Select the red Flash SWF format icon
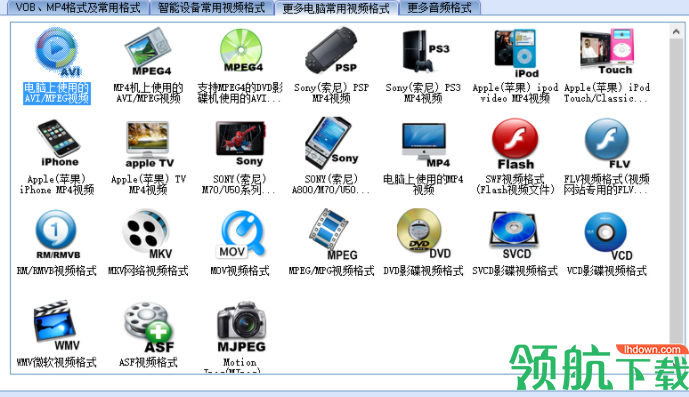Image resolution: width=689 pixels, height=397 pixels. coord(515,144)
